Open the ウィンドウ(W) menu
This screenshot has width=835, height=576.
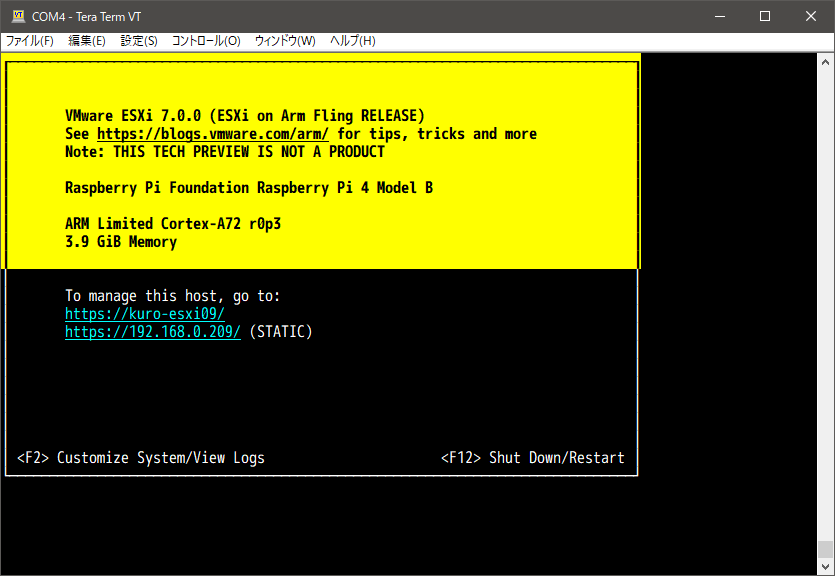[x=285, y=41]
